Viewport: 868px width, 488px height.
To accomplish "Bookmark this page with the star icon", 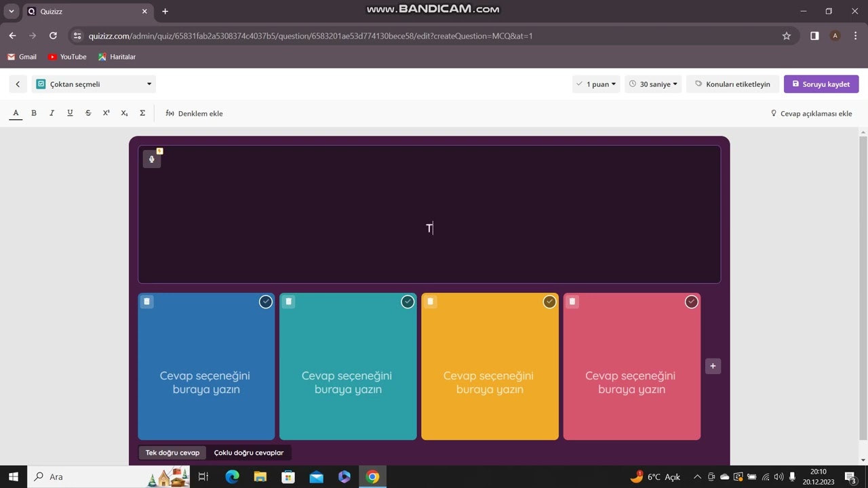I will [787, 36].
